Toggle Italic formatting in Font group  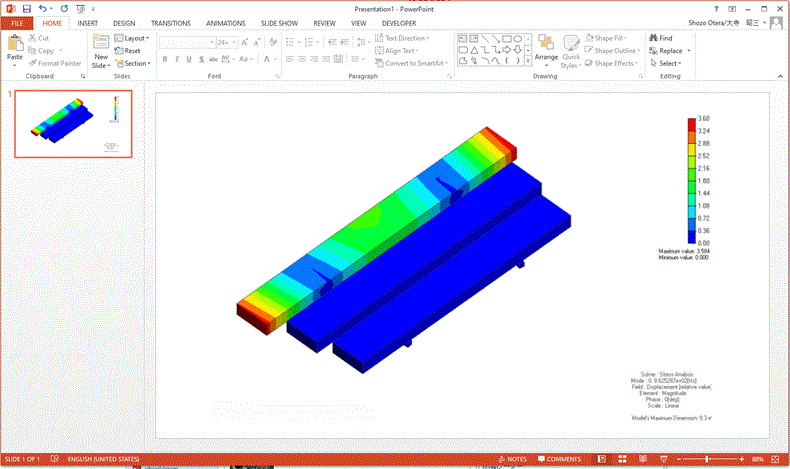tap(176, 59)
